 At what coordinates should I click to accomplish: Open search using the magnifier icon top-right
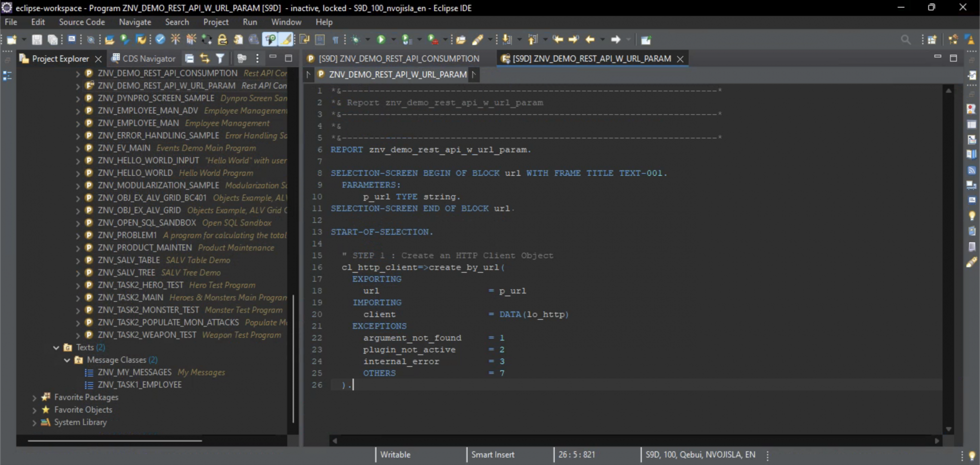coord(906,39)
